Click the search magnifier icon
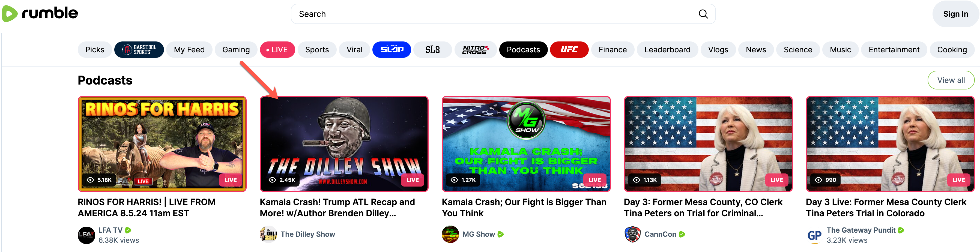This screenshot has width=980, height=252. point(703,14)
